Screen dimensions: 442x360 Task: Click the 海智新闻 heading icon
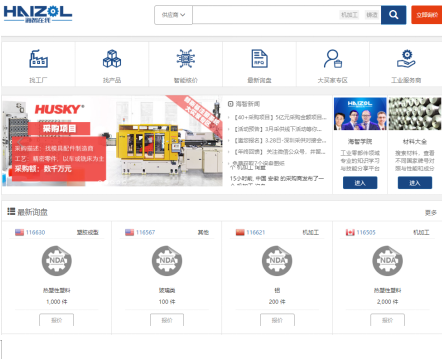coord(230,104)
